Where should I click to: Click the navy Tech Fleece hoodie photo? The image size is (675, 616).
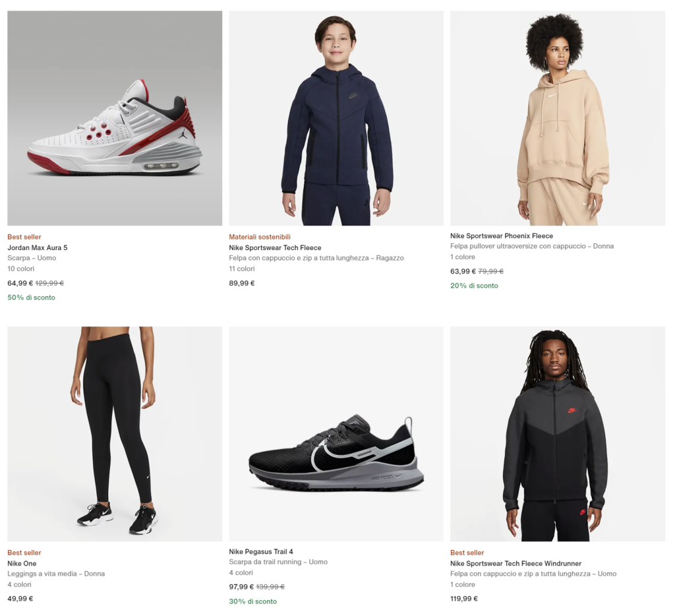[x=336, y=119]
